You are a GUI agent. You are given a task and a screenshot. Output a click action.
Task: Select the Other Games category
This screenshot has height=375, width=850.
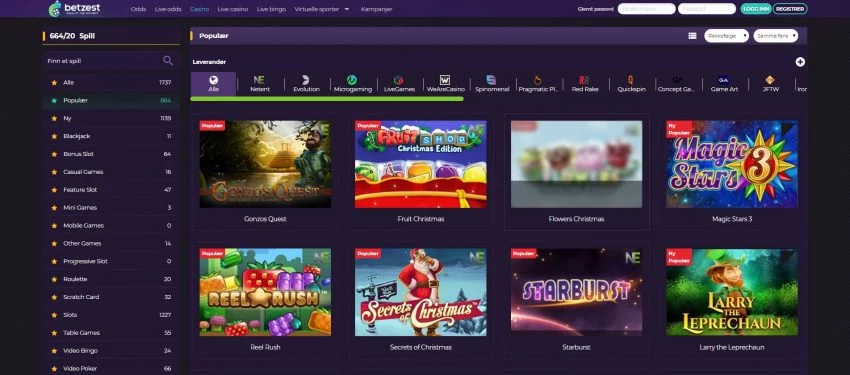pos(111,243)
